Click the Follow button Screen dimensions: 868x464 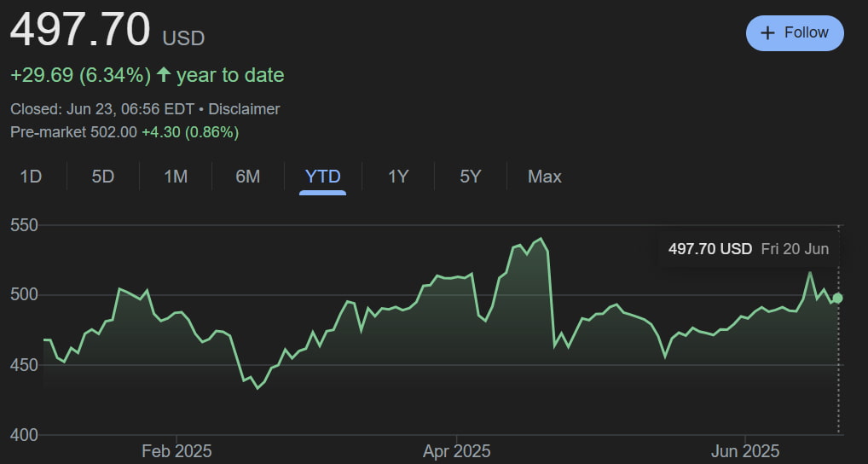(795, 33)
